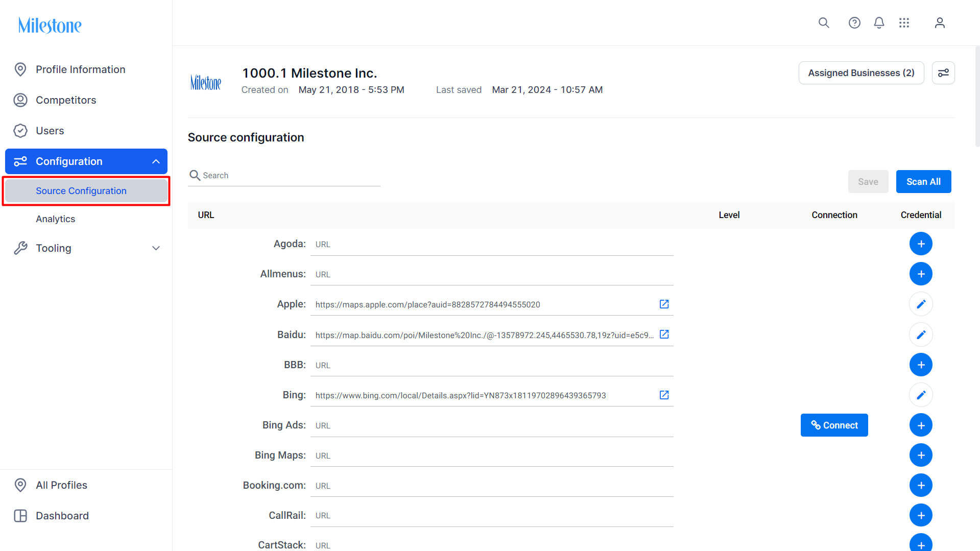
Task: Select Source Configuration submenu item
Action: [86, 191]
